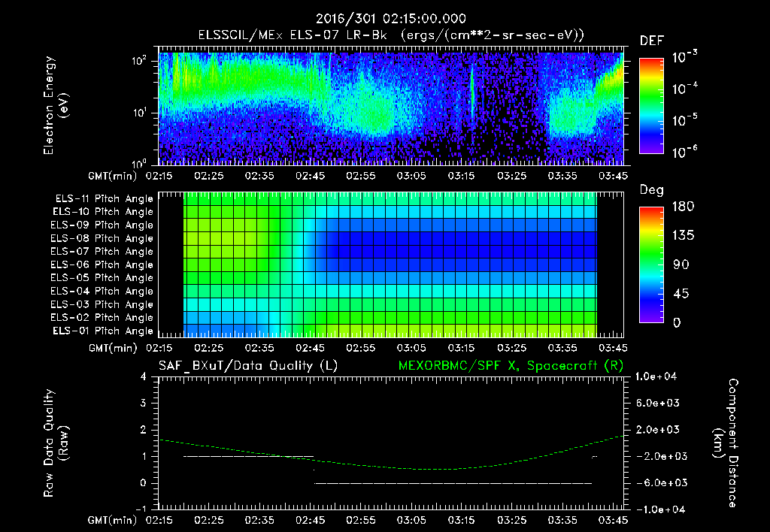Click the 180 value on the Deg scale

pos(683,207)
